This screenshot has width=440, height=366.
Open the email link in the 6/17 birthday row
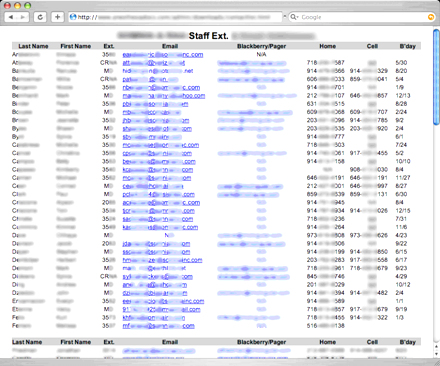[x=162, y=260]
